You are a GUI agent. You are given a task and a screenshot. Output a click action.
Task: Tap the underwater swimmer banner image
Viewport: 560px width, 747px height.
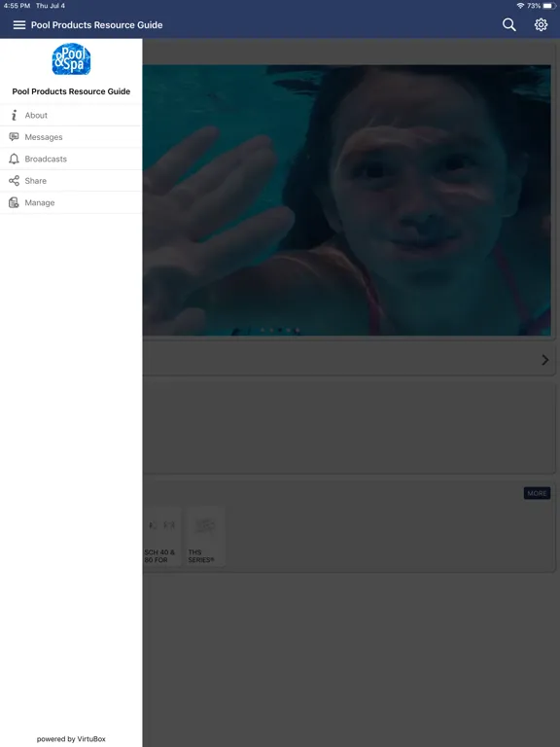point(347,200)
